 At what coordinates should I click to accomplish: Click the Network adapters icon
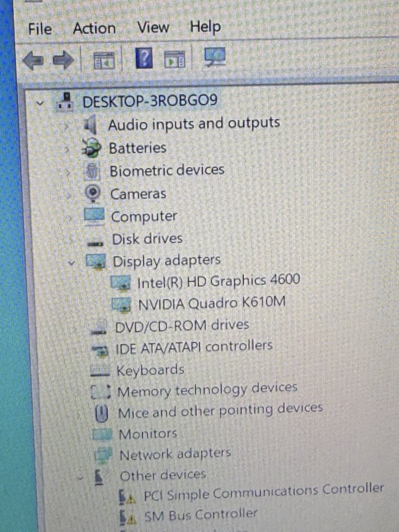103,455
